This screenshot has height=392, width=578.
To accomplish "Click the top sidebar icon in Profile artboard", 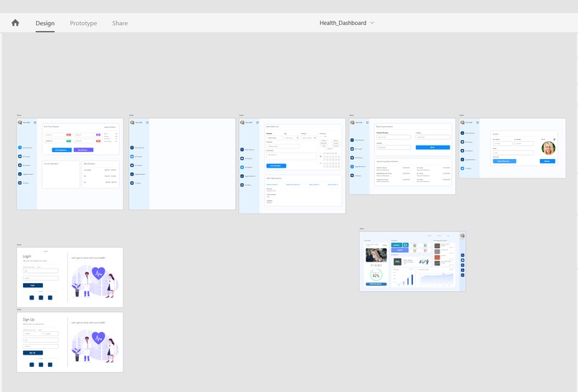I will (463, 133).
